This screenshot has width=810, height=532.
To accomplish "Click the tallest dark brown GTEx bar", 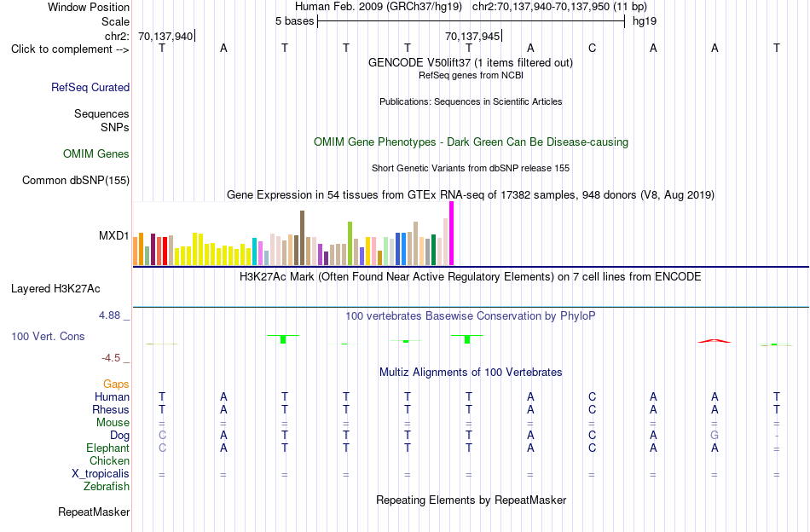I will [302, 238].
